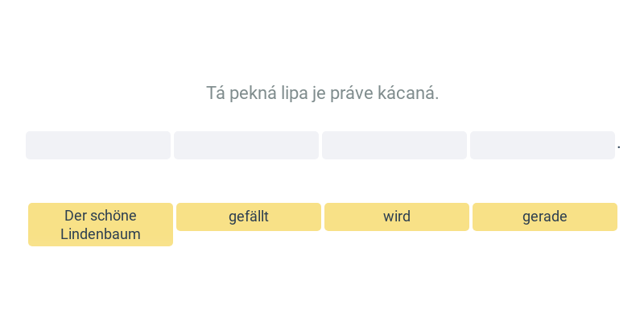Focus the leftmost gray answer box
This screenshot has width=644, height=322.
click(x=98, y=145)
